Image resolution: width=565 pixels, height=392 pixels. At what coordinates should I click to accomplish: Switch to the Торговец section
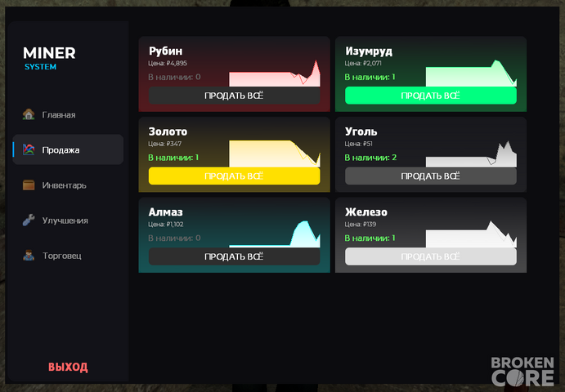(x=68, y=256)
